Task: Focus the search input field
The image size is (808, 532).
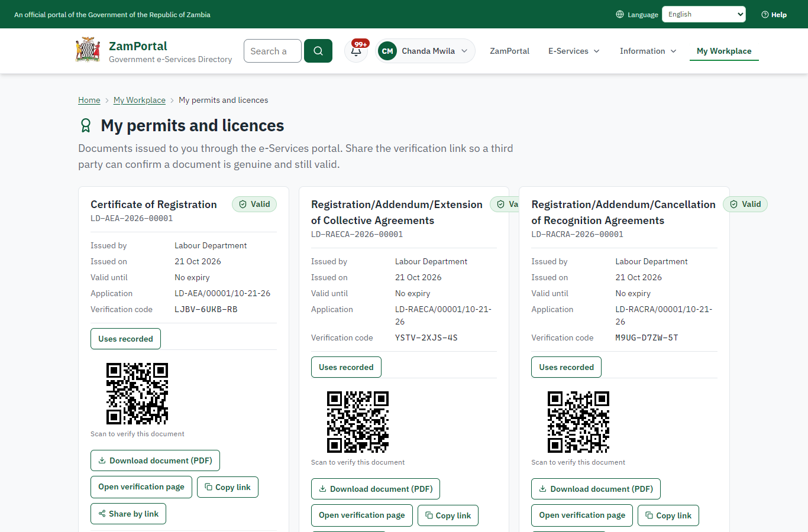Action: 273,51
